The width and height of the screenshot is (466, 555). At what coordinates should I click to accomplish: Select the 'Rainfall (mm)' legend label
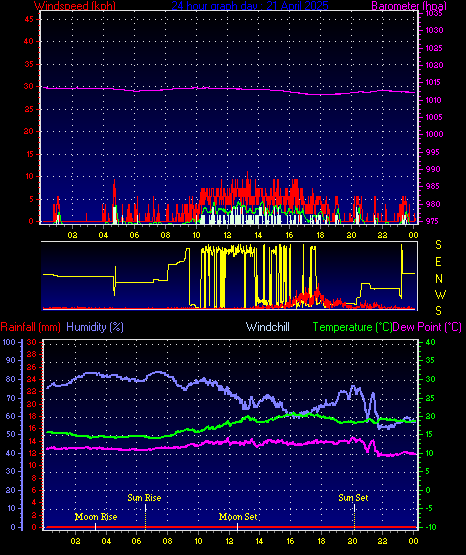(30, 327)
